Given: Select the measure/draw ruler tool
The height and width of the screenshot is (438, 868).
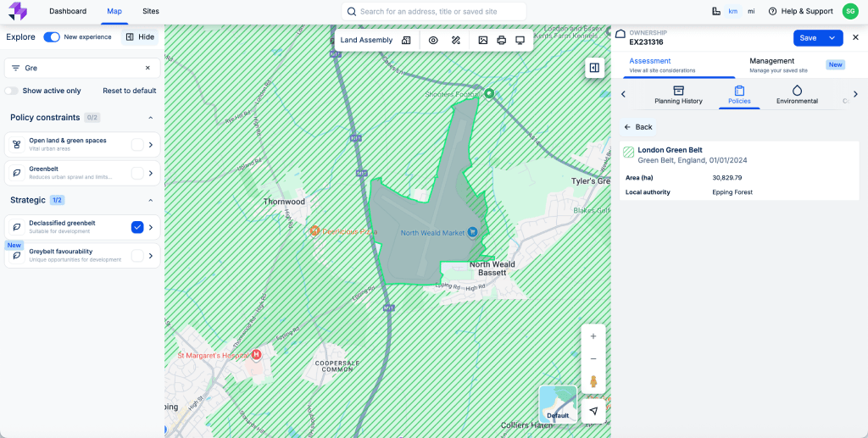Looking at the screenshot, I should point(455,40).
